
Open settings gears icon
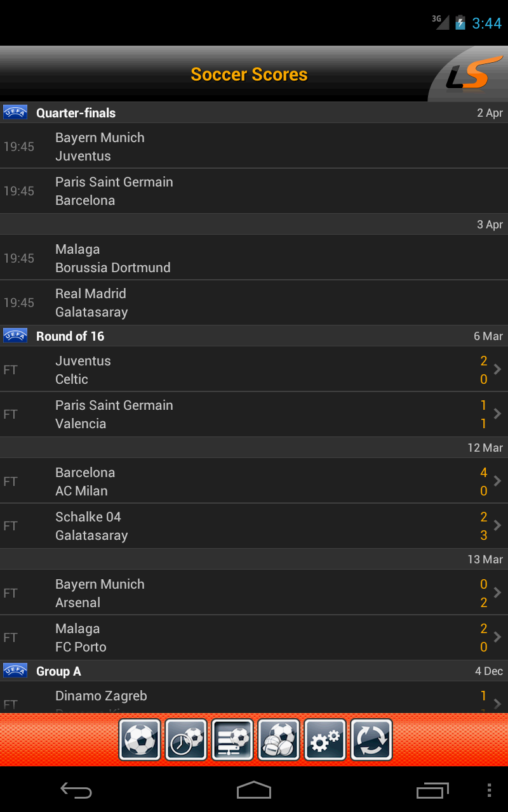pyautogui.click(x=325, y=739)
